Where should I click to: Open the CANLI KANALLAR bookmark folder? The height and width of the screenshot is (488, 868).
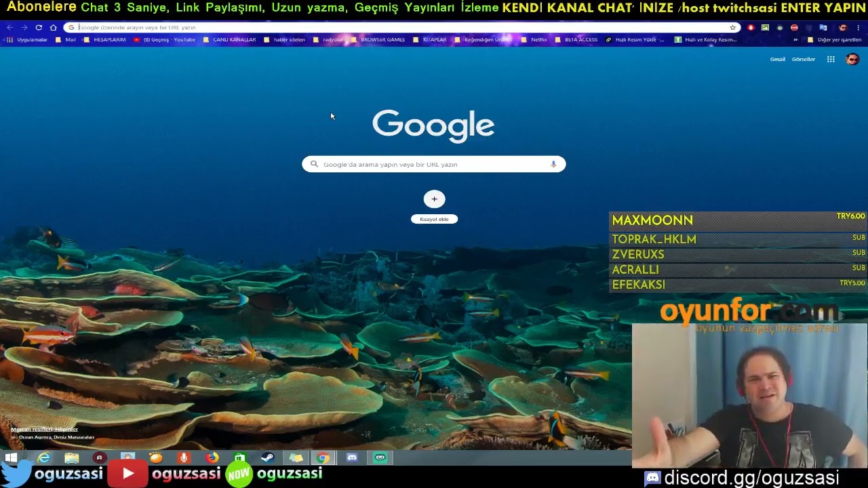click(x=230, y=39)
